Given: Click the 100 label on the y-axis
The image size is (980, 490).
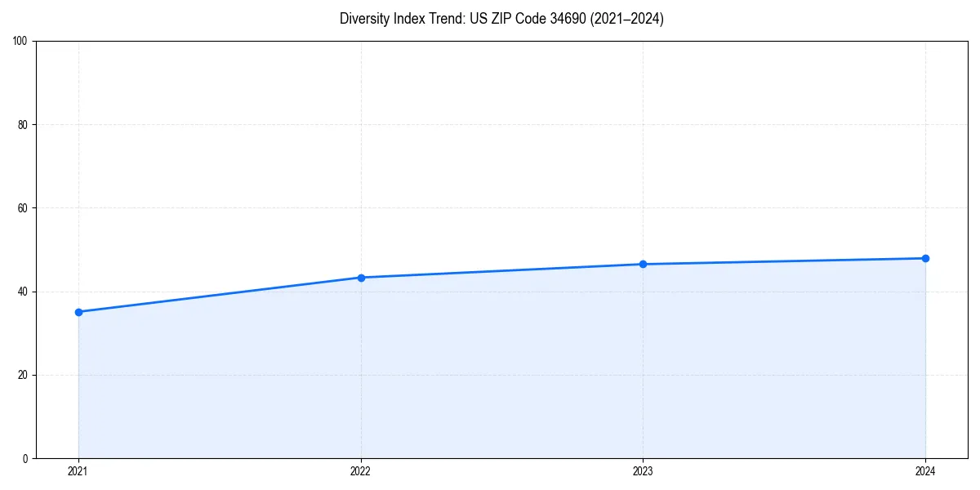Looking at the screenshot, I should coord(25,38).
